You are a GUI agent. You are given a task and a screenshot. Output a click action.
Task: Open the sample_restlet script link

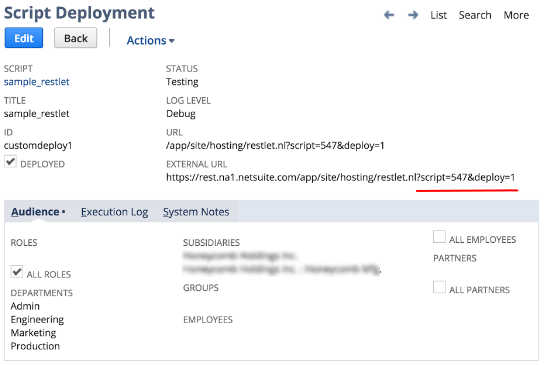(x=36, y=82)
